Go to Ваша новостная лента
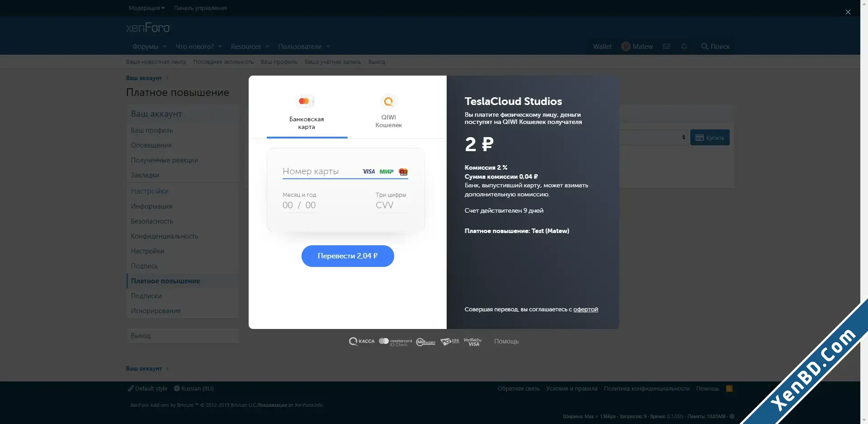 click(156, 62)
